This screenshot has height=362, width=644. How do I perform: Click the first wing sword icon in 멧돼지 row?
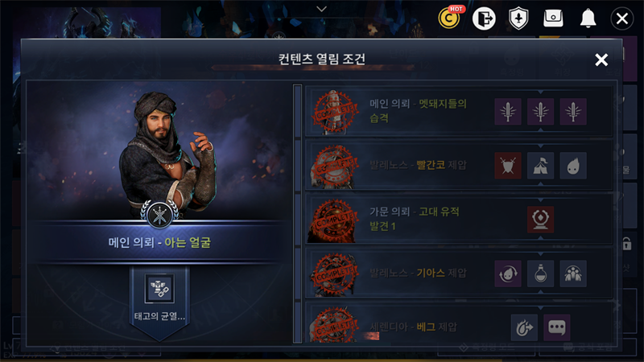(508, 112)
